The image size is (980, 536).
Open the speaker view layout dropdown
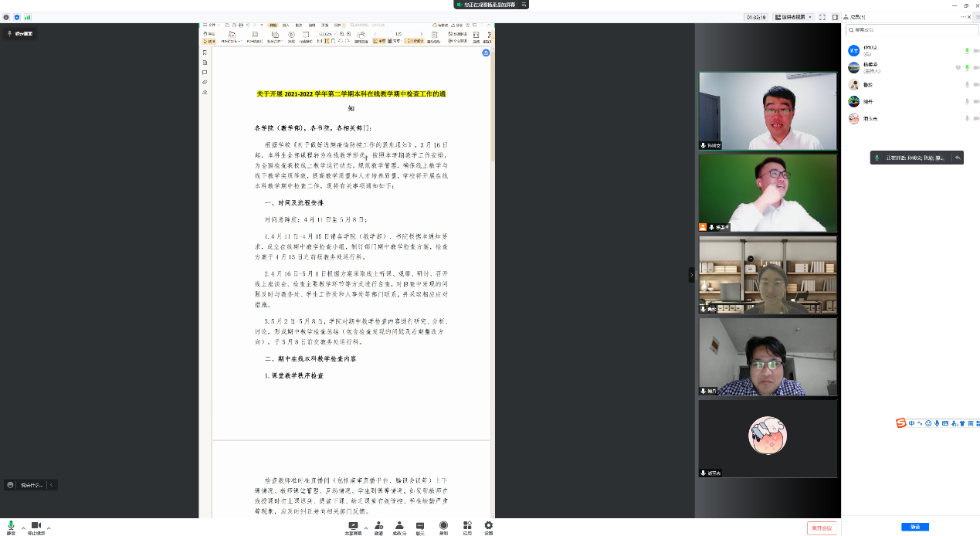[x=785, y=17]
